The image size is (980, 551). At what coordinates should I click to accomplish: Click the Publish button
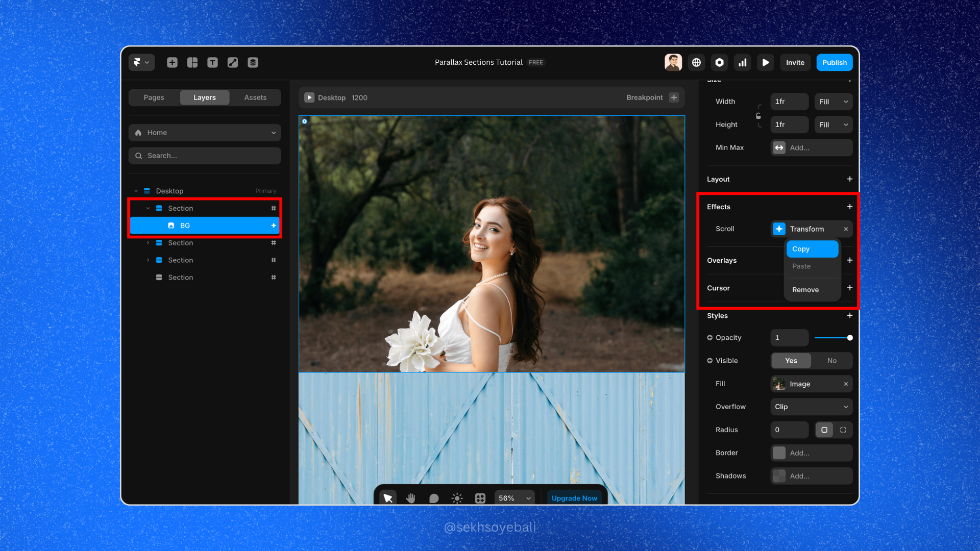834,62
